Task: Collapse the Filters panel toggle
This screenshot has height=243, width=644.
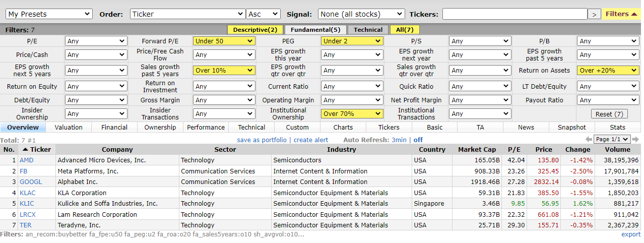Action: click(x=622, y=14)
